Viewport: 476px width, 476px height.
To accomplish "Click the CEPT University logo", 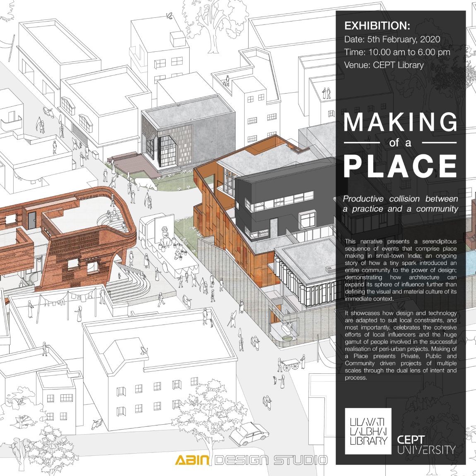I will (x=426, y=445).
